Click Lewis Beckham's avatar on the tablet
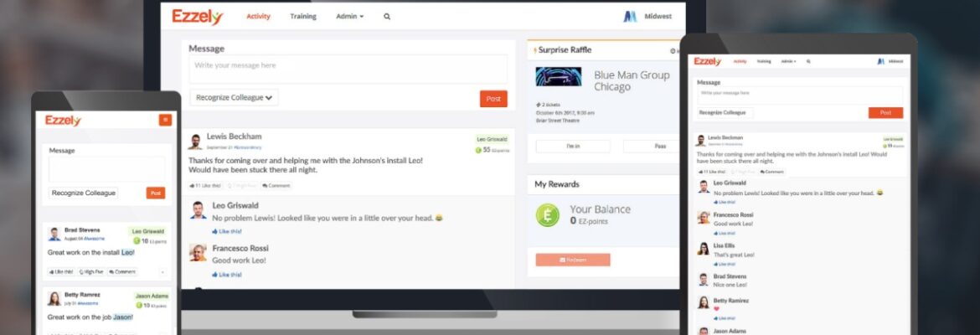The width and height of the screenshot is (980, 335). pos(701,140)
